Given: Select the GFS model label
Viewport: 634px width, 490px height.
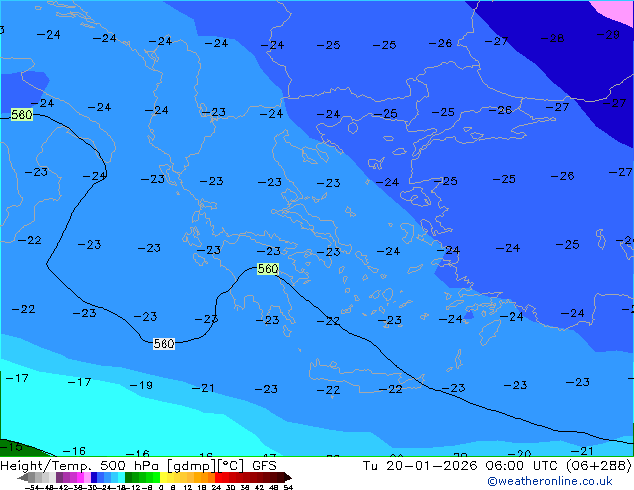Looking at the screenshot, I should click(264, 466).
